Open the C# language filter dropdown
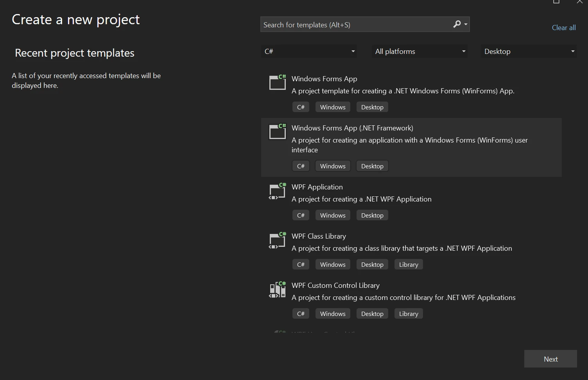 (309, 51)
